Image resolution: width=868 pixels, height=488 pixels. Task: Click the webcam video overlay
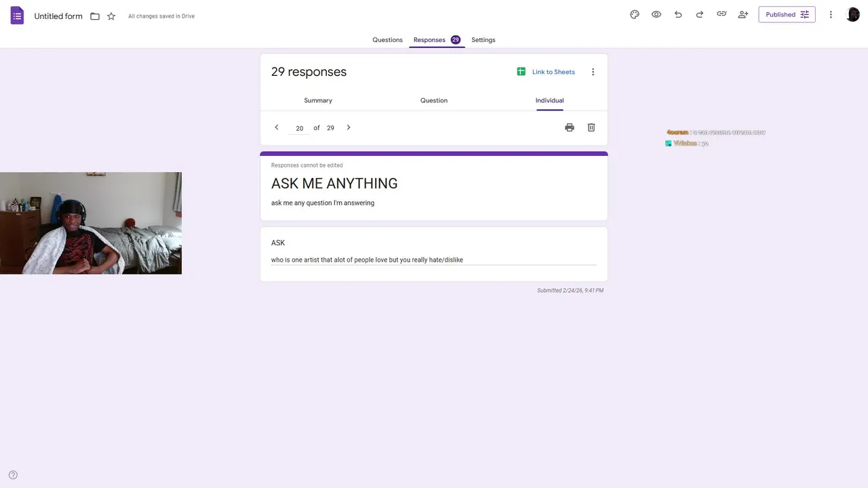pyautogui.click(x=91, y=223)
